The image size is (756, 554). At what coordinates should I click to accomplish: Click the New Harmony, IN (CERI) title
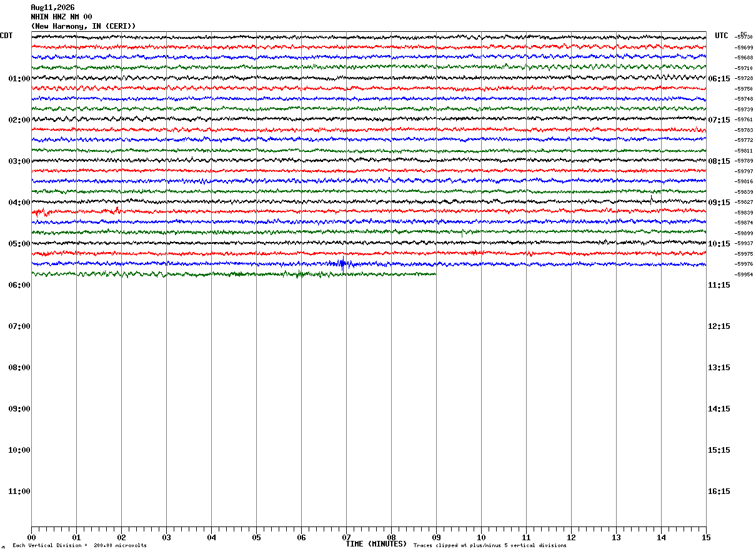point(83,26)
